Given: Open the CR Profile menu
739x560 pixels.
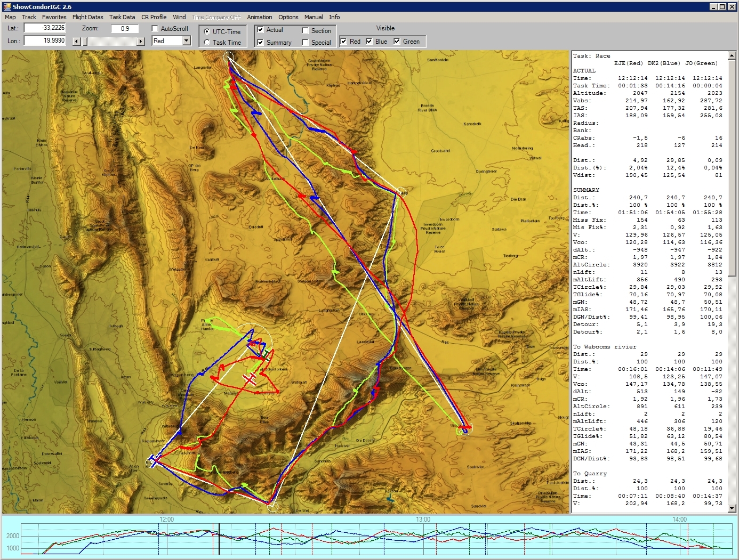Looking at the screenshot, I should [154, 17].
